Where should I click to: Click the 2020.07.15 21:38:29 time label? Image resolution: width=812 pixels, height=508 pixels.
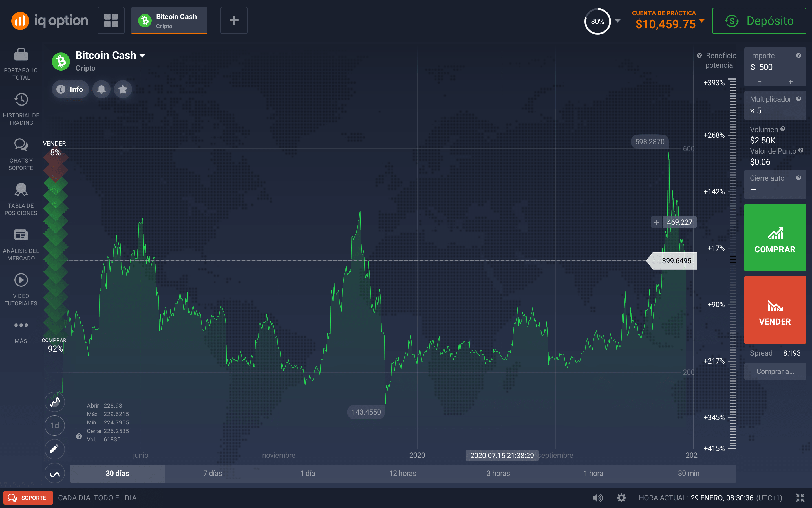502,455
